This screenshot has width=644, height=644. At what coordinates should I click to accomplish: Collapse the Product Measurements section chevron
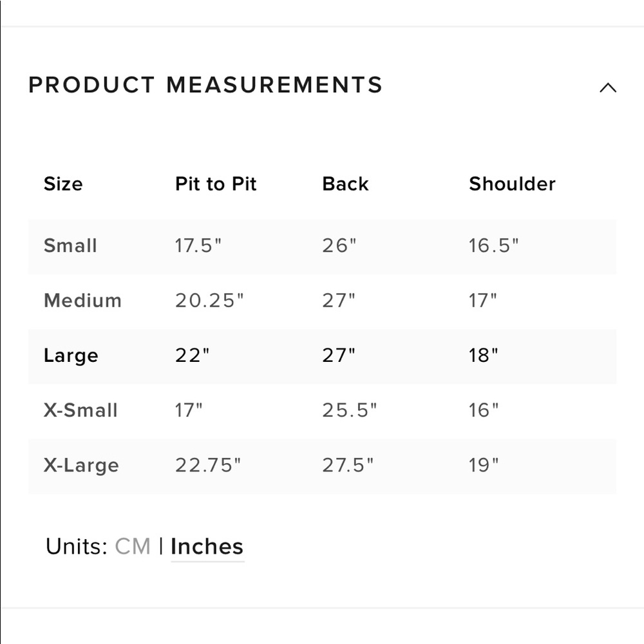tap(608, 88)
